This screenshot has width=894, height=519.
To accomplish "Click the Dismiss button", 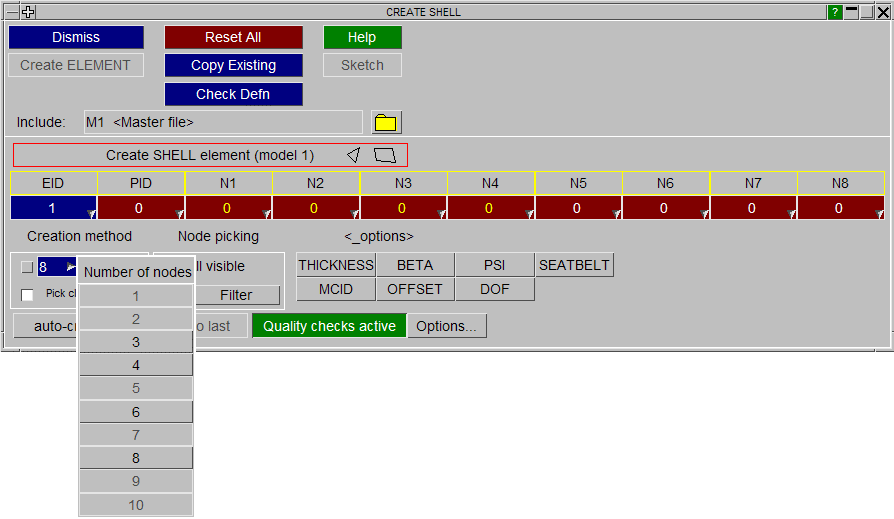I will pos(76,37).
